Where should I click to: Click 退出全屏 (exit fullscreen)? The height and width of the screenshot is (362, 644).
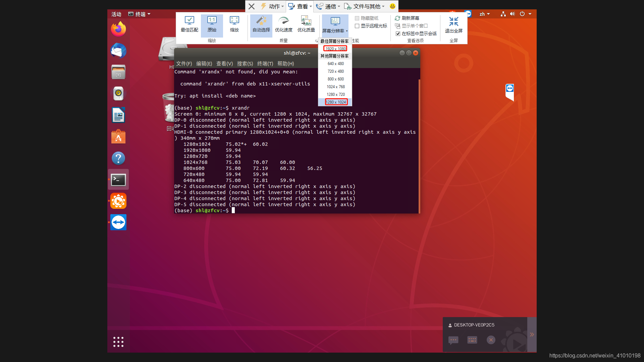453,25
